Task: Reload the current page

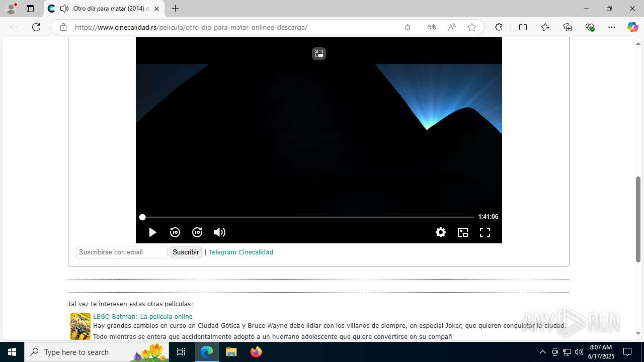Action: coord(36,27)
